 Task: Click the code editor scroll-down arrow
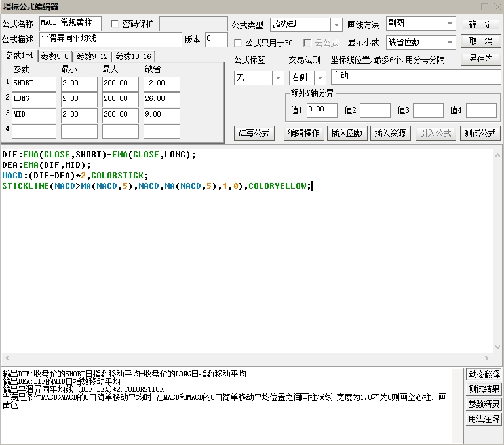click(x=497, y=347)
